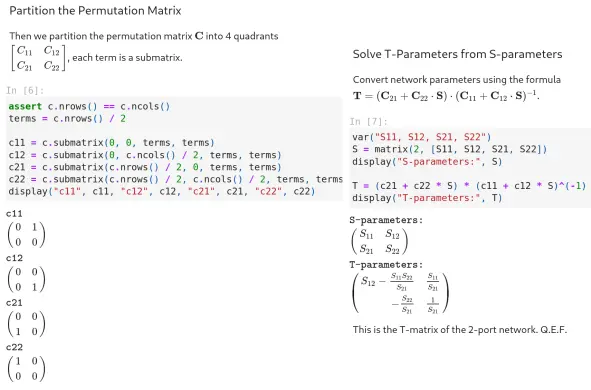Click the c22 output matrix
Viewport: 591px width, 390px height.
(26, 368)
